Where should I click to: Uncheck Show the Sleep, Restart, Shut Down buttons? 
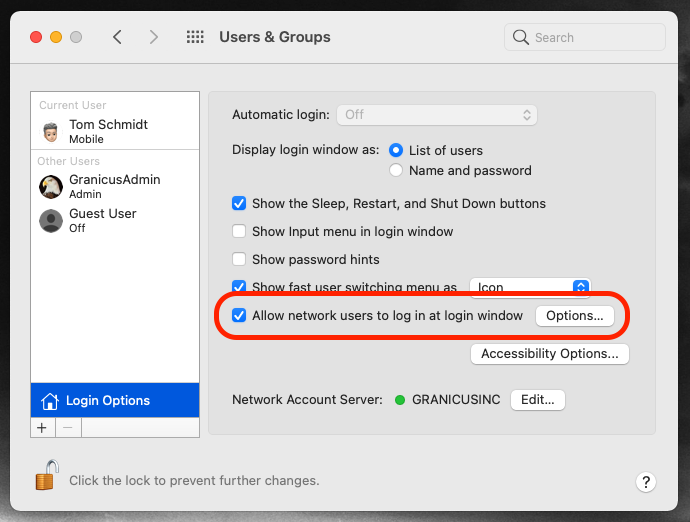point(239,203)
